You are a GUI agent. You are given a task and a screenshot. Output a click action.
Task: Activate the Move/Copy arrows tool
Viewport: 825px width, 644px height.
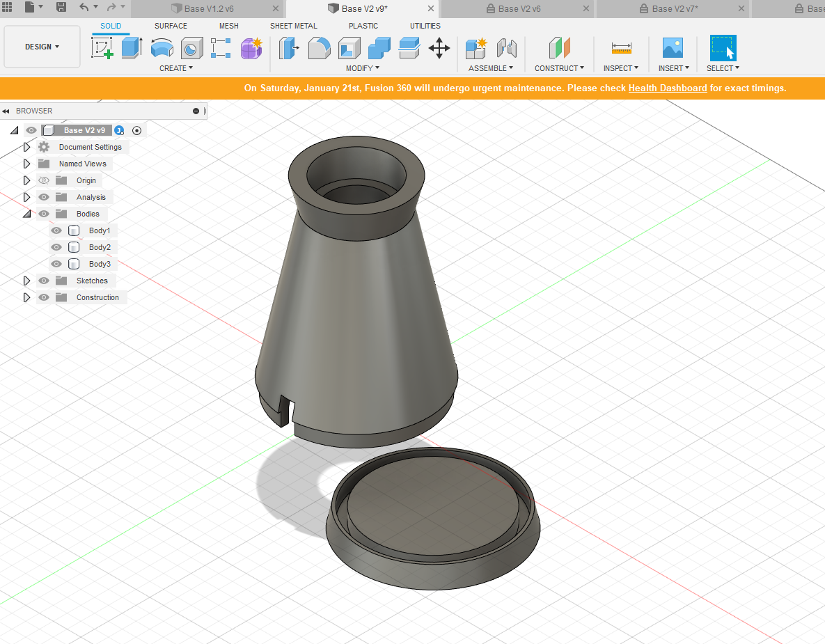[439, 48]
